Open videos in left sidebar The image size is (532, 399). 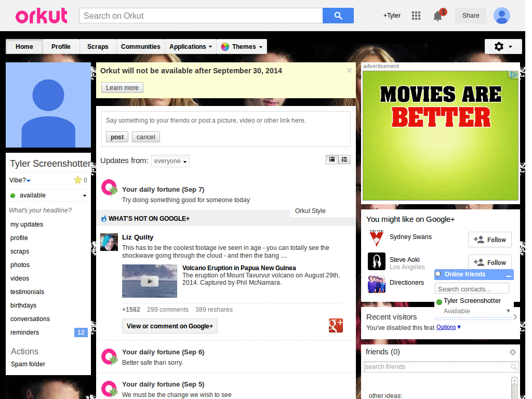(x=20, y=278)
